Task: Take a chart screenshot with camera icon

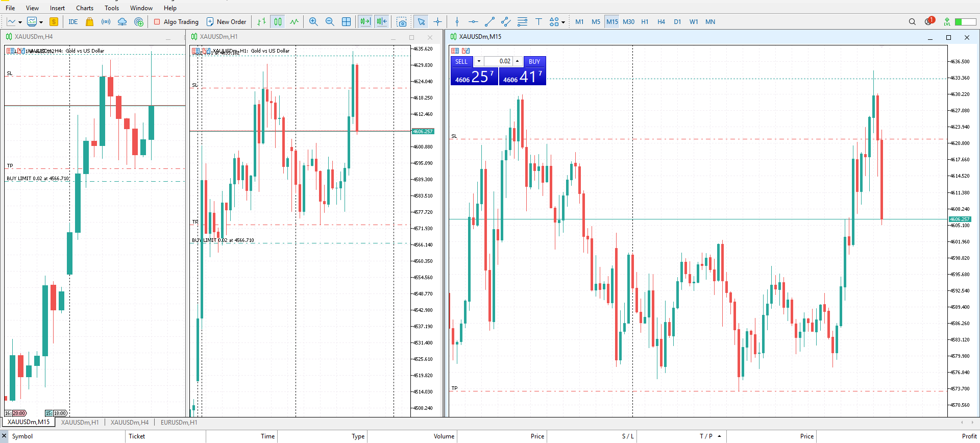Action: (402, 22)
